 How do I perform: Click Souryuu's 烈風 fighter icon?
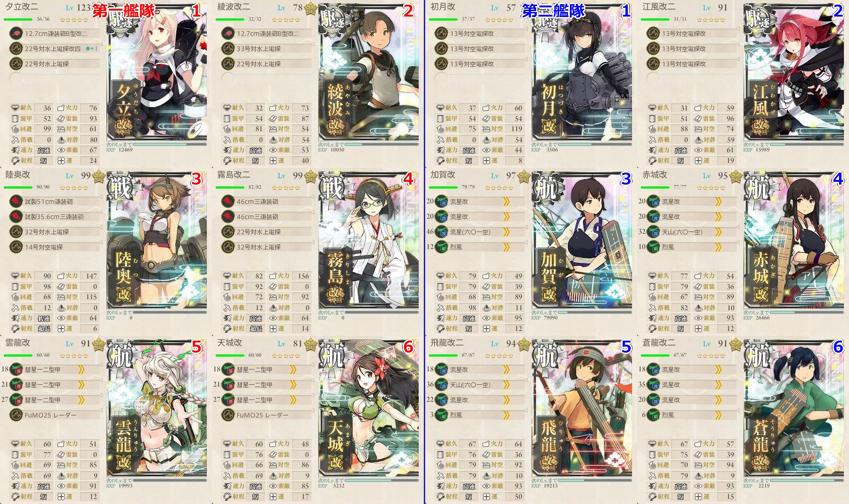(653, 415)
